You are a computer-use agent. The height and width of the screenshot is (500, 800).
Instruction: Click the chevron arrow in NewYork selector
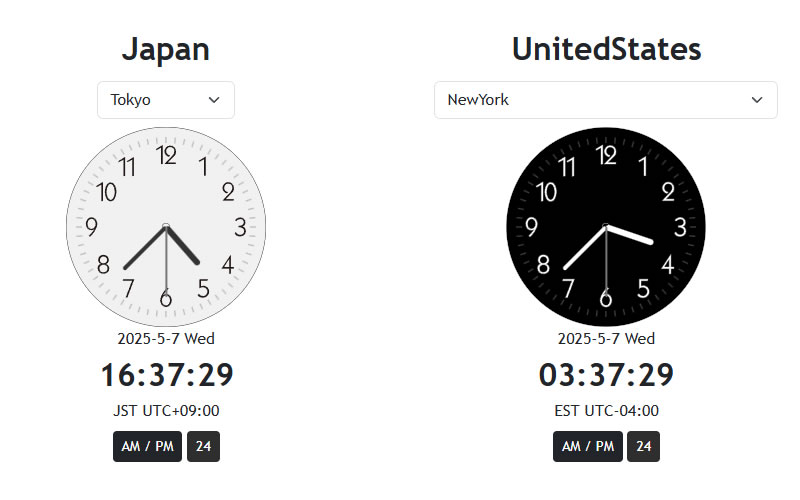[x=757, y=100]
